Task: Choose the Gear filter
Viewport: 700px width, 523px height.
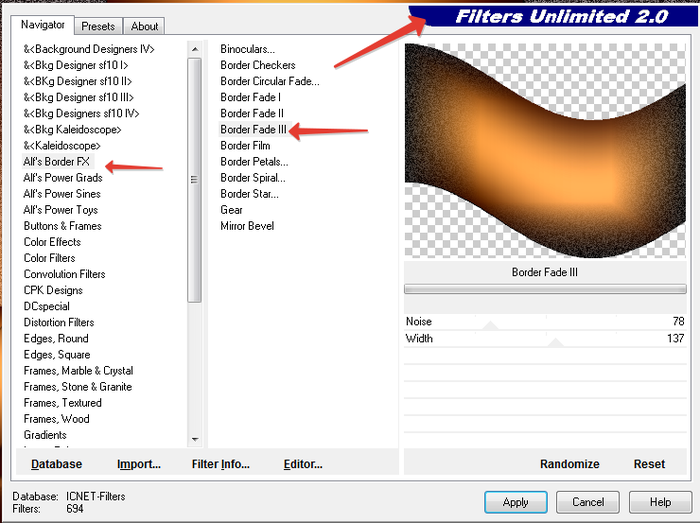Action: pyautogui.click(x=231, y=210)
